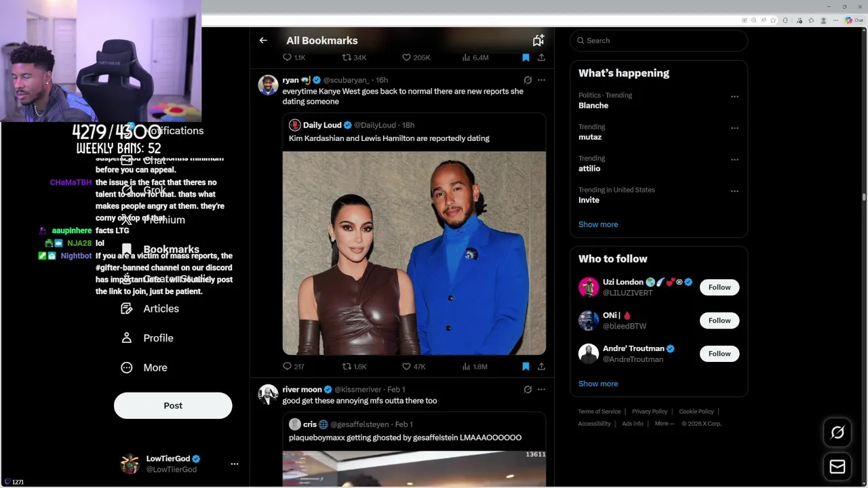
Task: Open Privacy Policy link
Action: (x=650, y=411)
